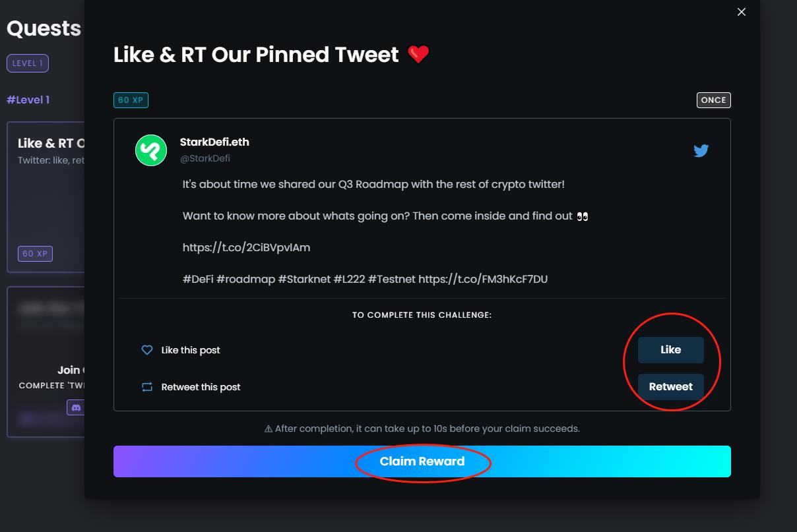The height and width of the screenshot is (532, 797).
Task: Open the t.co/2CiBVpvIAm link
Action: tap(246, 248)
